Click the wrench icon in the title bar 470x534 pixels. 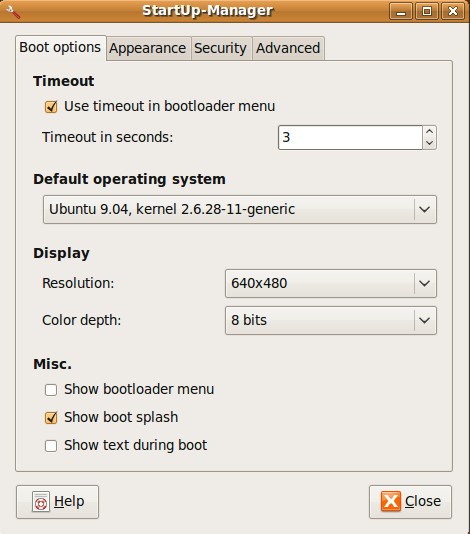point(13,12)
